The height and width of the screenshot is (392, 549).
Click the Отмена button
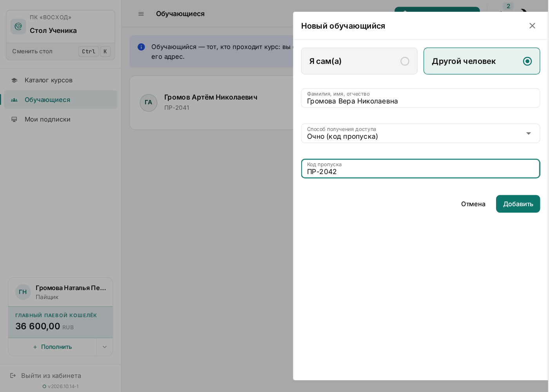tap(473, 204)
